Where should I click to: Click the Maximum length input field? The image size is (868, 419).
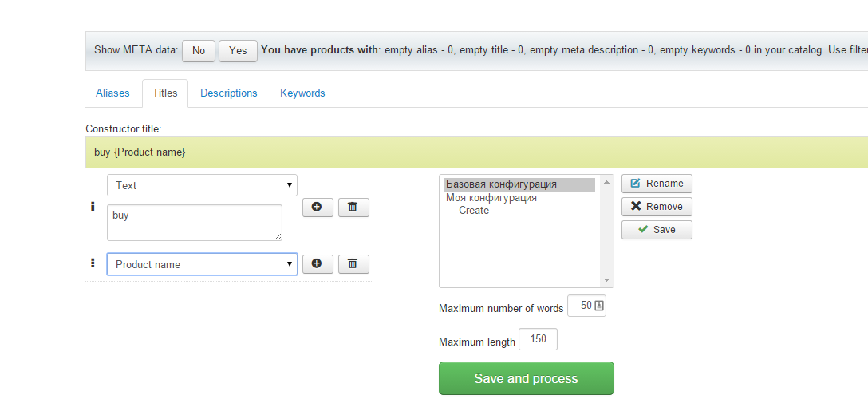[x=538, y=339]
